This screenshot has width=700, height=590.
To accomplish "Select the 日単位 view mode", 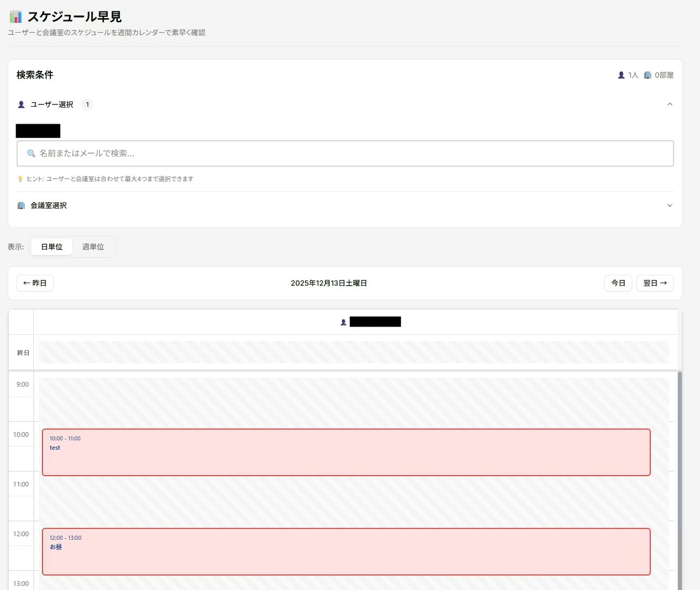I will [x=51, y=247].
